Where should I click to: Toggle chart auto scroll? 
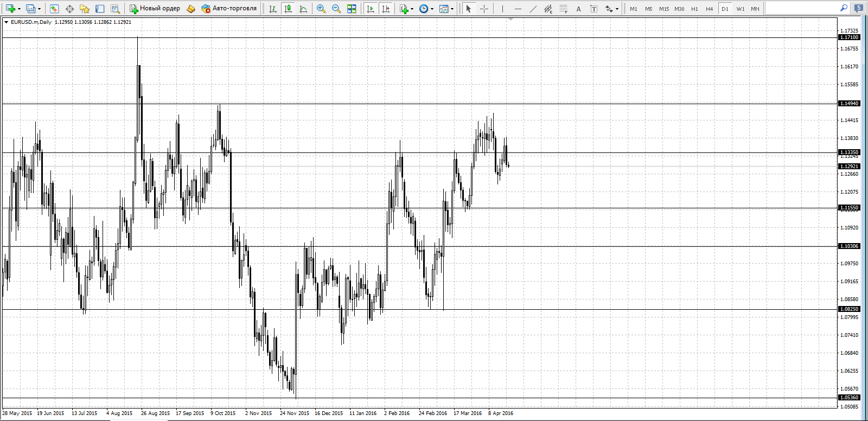click(371, 9)
